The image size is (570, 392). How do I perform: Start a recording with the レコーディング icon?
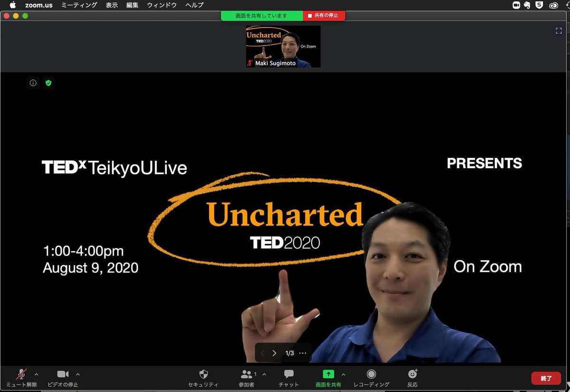(x=371, y=376)
